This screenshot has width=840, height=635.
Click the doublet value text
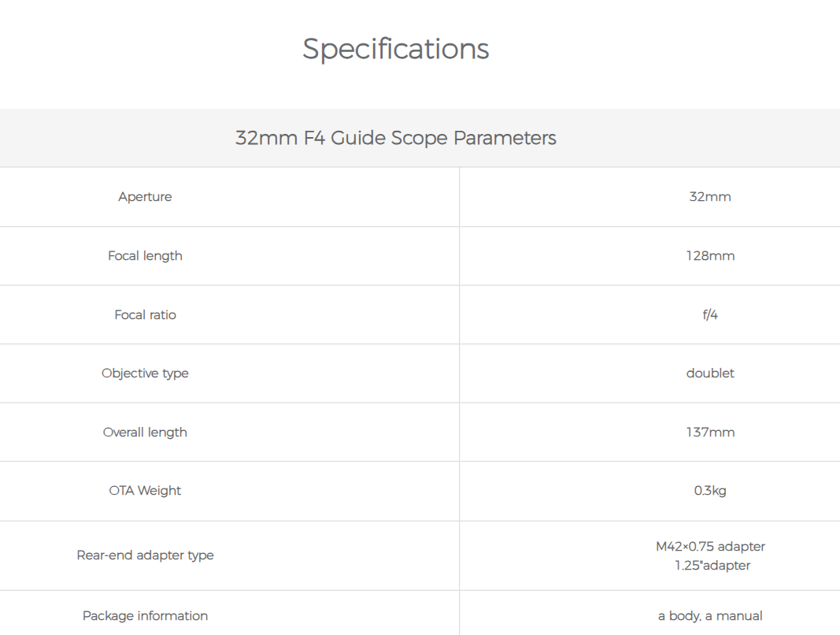[x=709, y=373]
